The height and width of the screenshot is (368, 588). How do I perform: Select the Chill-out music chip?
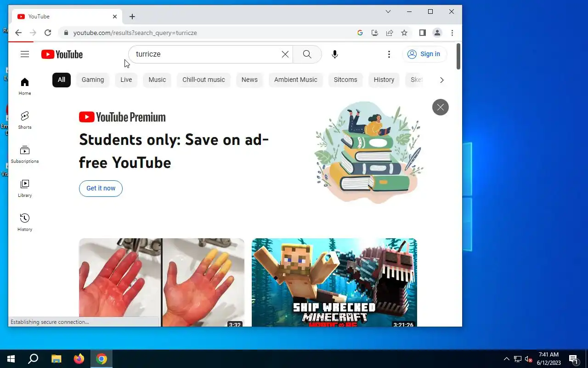[x=204, y=80]
